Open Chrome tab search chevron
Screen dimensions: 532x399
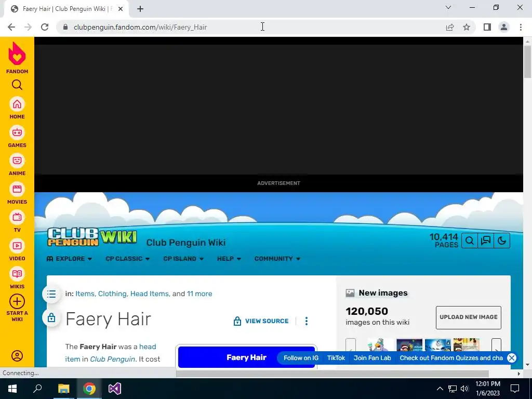coord(448,7)
